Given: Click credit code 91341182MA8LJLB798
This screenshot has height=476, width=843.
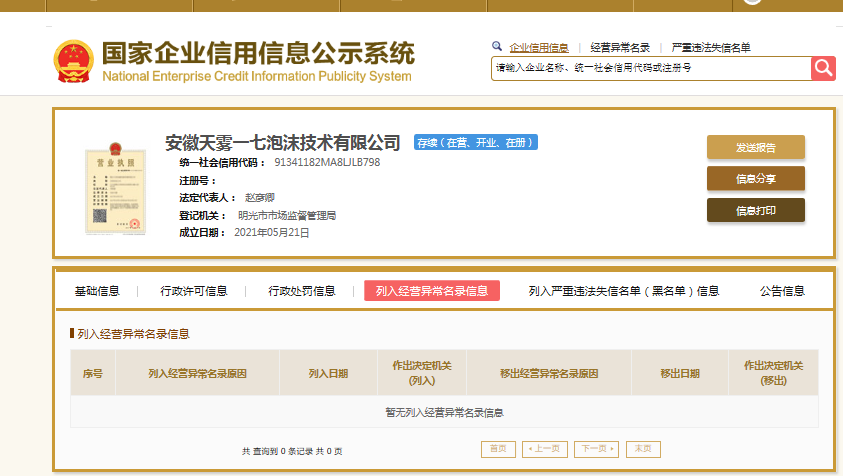Looking at the screenshot, I should pos(327,162).
